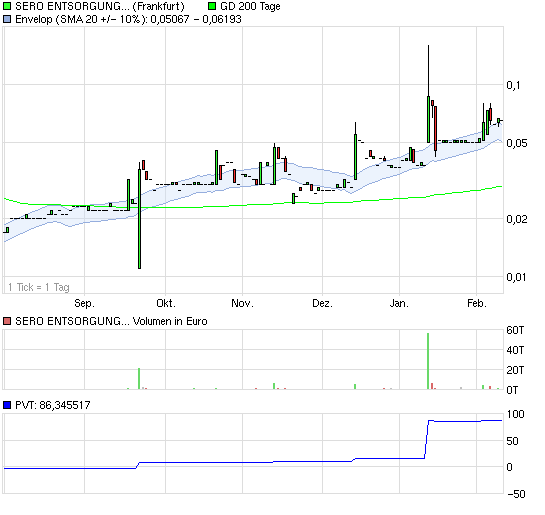Viewport: 545px width, 515px height.
Task: Click the '60T' volume axis label
Action: [515, 330]
